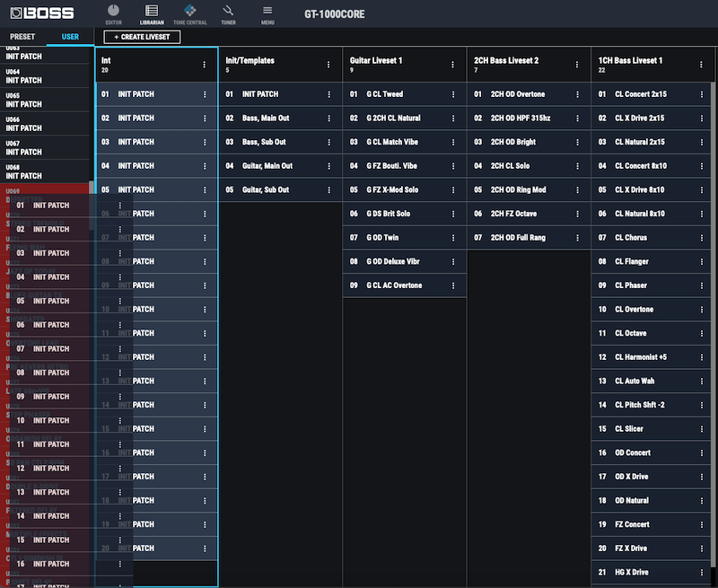Open three-dot menu for CL Chorus

(702, 238)
